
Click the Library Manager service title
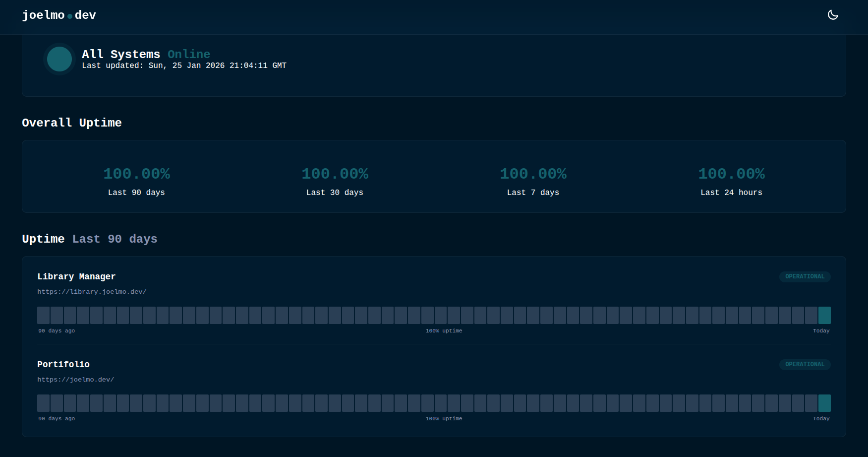76,276
